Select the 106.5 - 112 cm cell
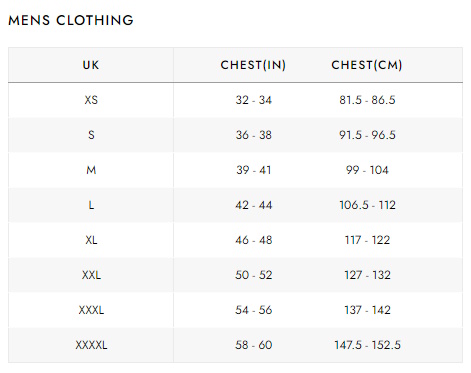Image resolution: width=471 pixels, height=373 pixels. tap(367, 205)
